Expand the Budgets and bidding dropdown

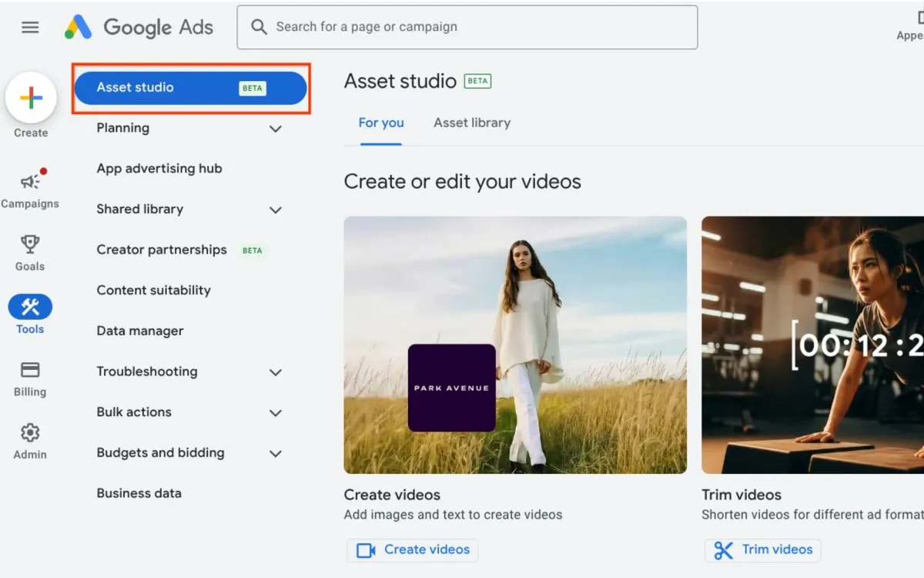point(275,453)
